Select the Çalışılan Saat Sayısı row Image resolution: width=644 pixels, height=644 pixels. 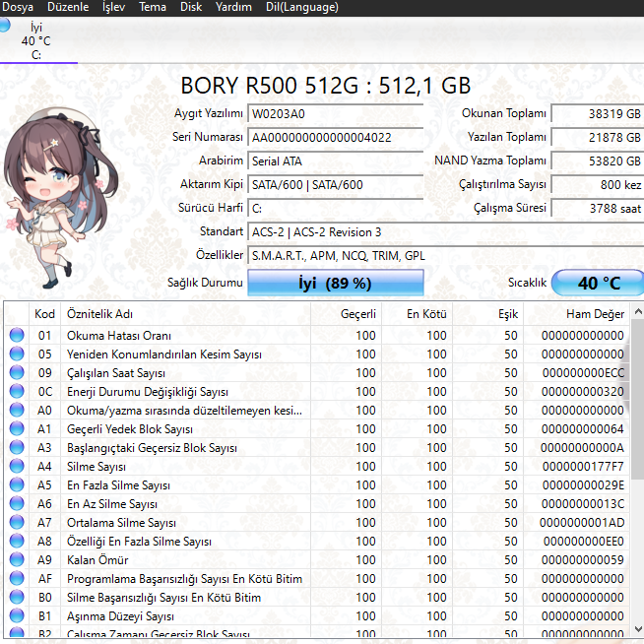pyautogui.click(x=317, y=373)
